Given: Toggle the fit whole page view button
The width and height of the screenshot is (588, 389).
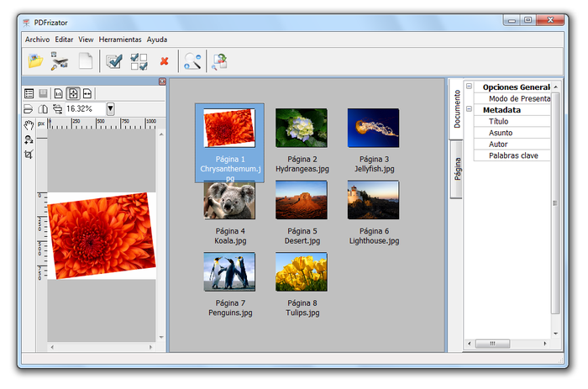Looking at the screenshot, I should point(73,93).
